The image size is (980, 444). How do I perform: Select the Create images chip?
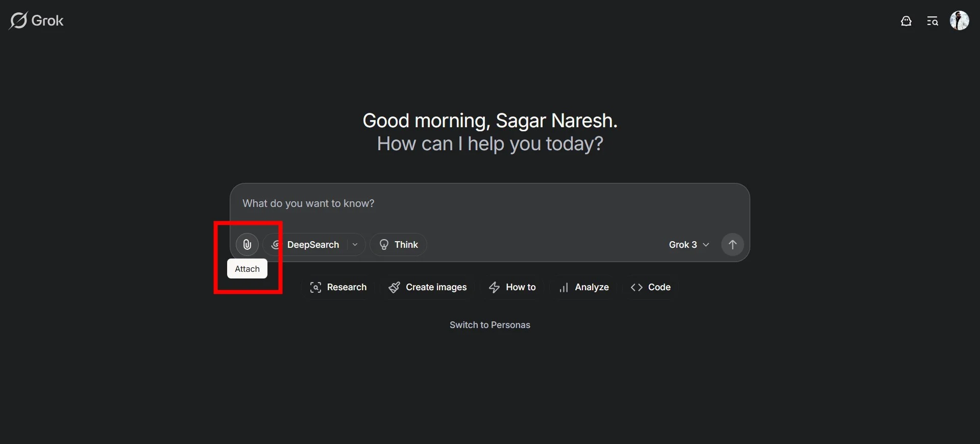pos(428,287)
